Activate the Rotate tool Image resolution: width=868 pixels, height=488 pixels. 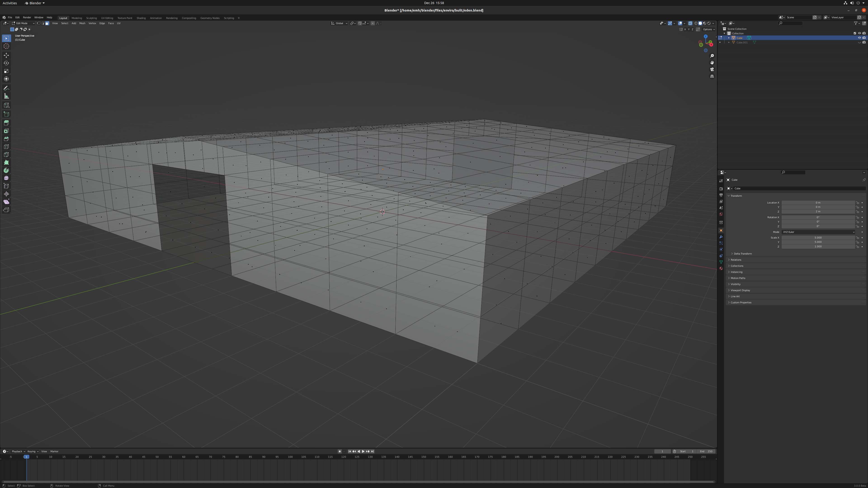[x=6, y=63]
